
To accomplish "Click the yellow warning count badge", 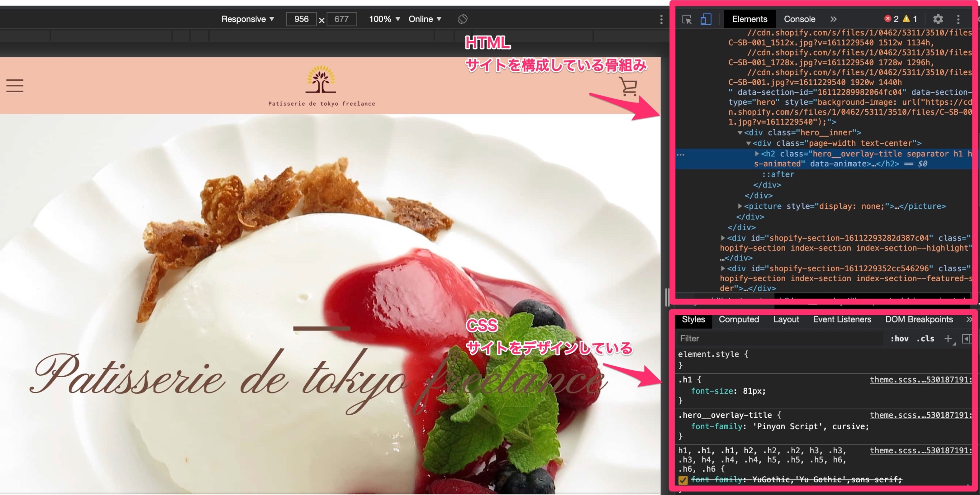I will 910,19.
